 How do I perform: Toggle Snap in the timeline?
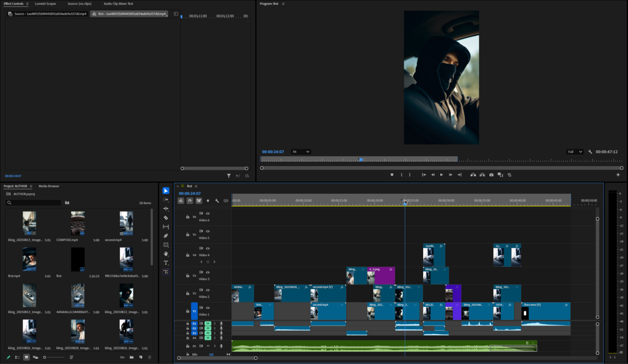(x=190, y=201)
